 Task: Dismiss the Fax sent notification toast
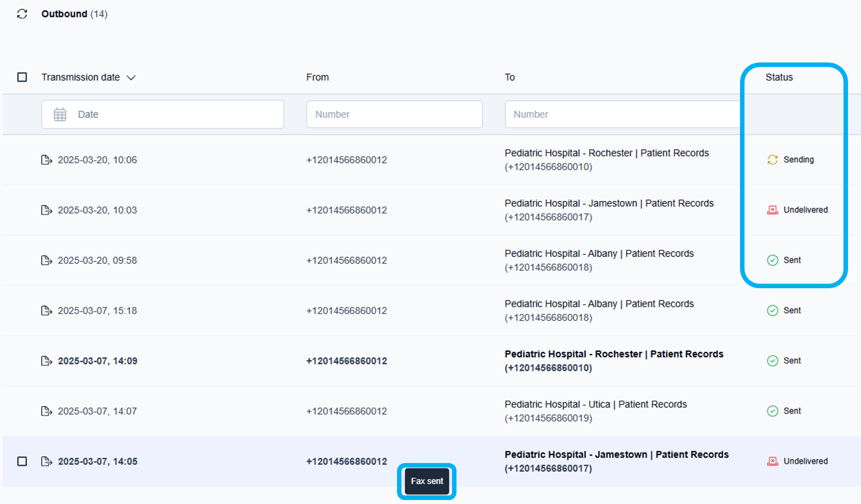point(427,481)
